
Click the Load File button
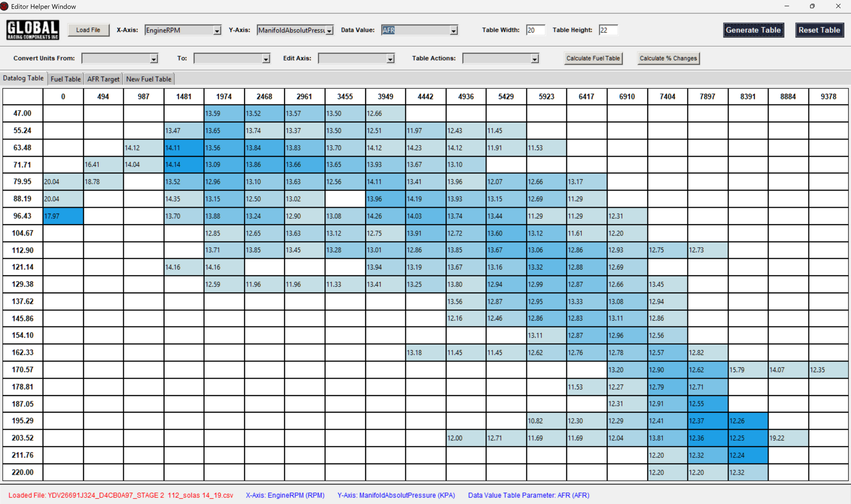click(88, 30)
